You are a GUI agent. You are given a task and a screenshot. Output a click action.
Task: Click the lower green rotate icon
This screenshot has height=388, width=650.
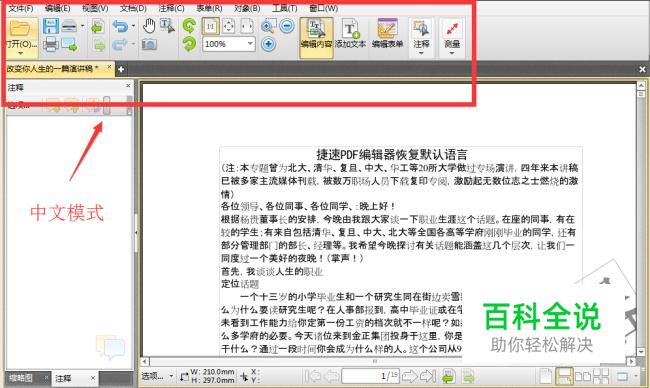point(189,44)
